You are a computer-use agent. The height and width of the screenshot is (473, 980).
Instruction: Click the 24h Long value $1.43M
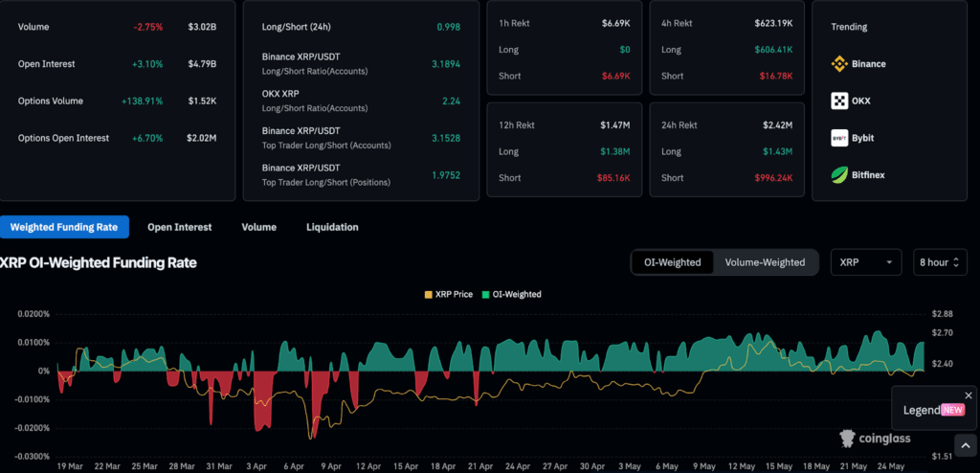point(777,151)
